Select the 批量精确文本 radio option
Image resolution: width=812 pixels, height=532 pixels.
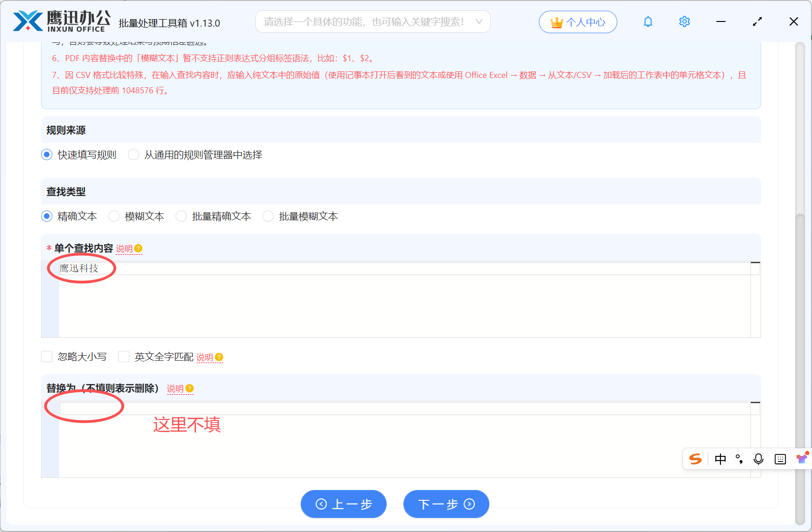(x=181, y=216)
